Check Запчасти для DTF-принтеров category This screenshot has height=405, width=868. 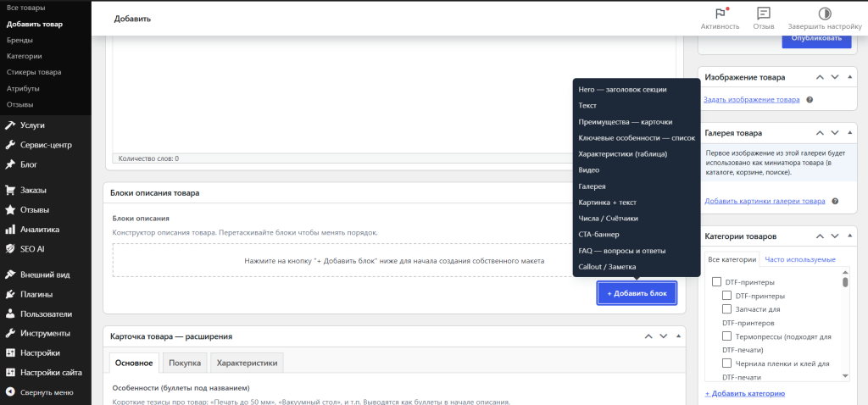pyautogui.click(x=727, y=308)
